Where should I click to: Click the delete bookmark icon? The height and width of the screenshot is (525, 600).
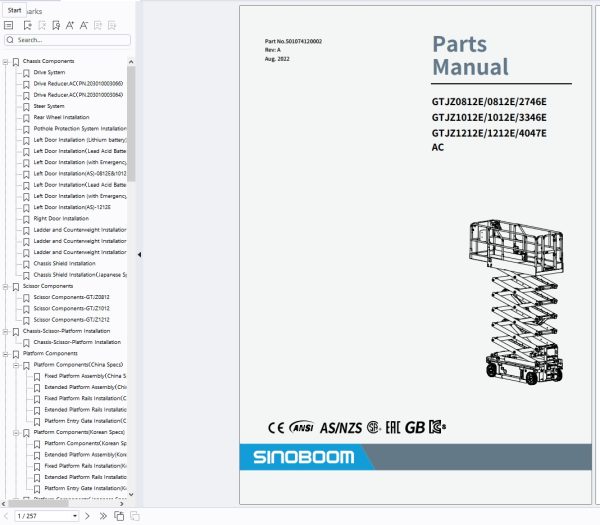tap(42, 26)
